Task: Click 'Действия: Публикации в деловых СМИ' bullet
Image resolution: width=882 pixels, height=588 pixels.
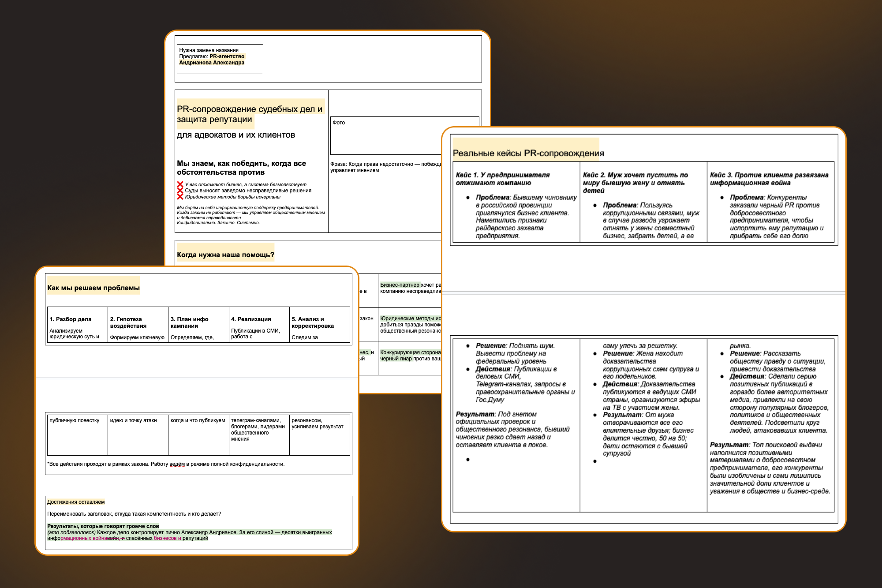Action: coord(525,384)
